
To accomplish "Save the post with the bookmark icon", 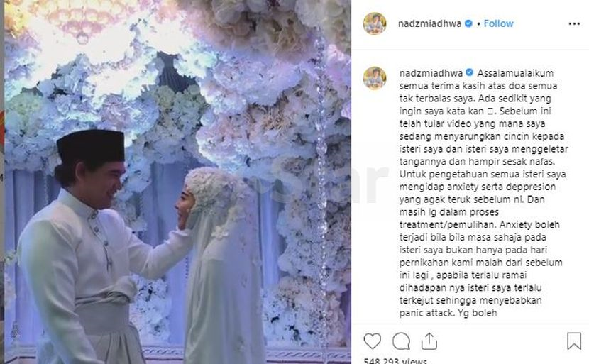I will coord(574,341).
